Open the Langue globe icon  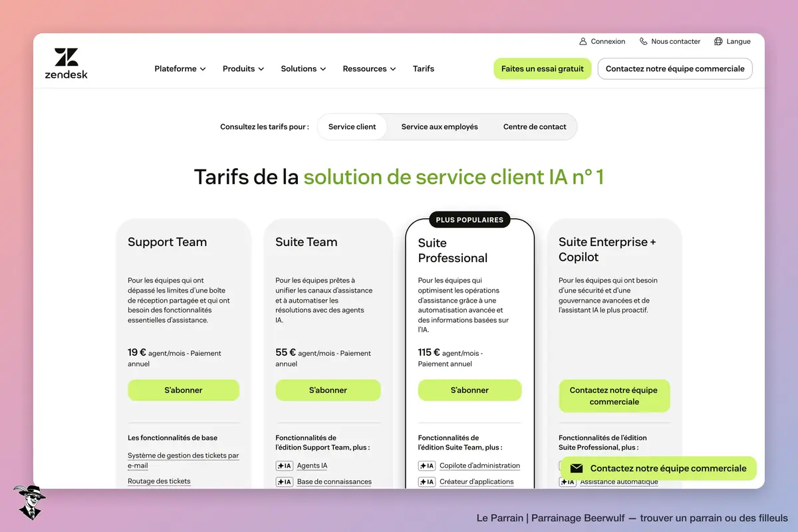coord(718,41)
